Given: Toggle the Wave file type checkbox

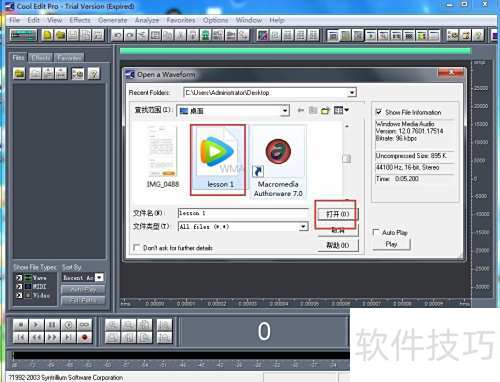Looking at the screenshot, I should 19,278.
